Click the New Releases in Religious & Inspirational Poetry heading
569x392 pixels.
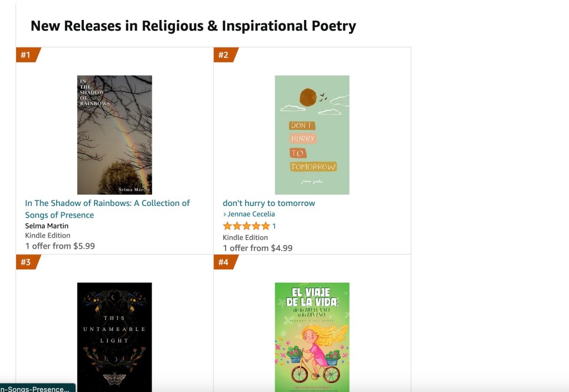193,26
